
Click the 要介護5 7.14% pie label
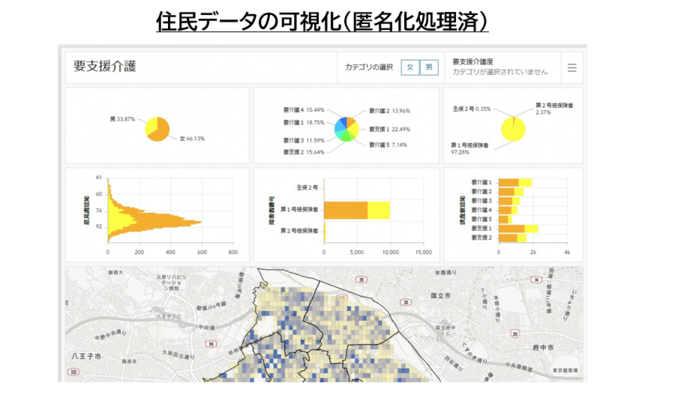[388, 145]
